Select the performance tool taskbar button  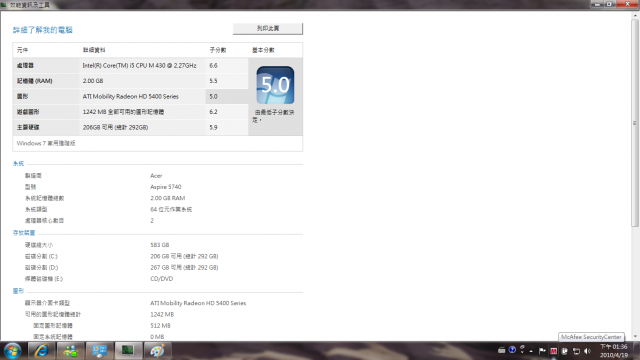click(128, 351)
